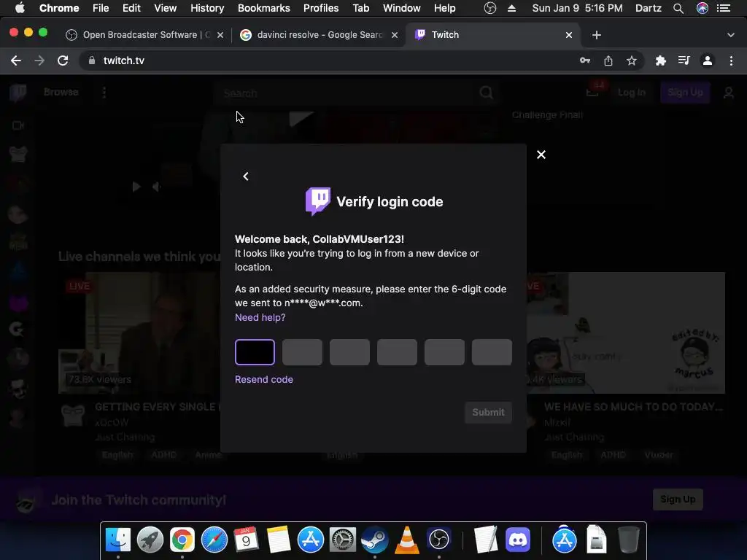
Task: Open Control Center list icon
Action: (x=724, y=8)
